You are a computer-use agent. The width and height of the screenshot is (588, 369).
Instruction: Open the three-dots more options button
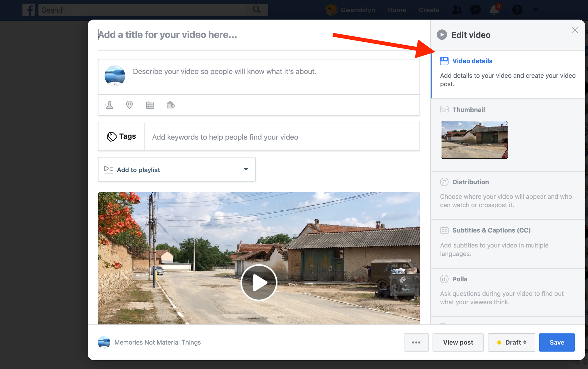(416, 342)
